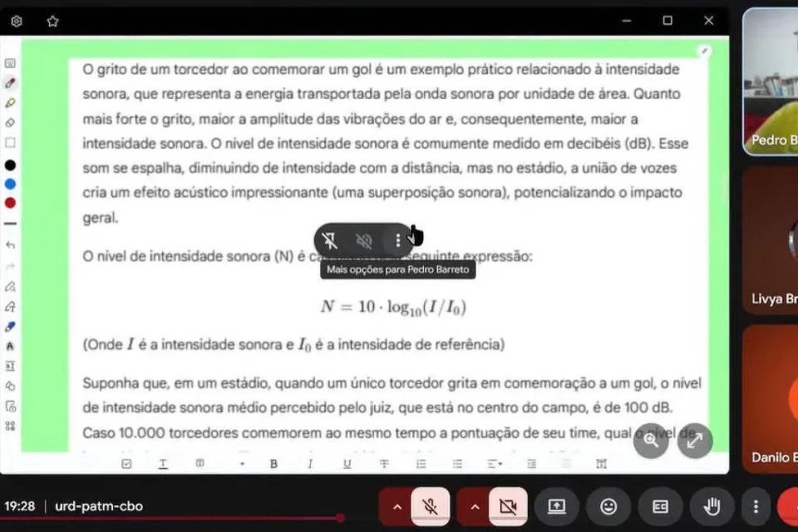The height and width of the screenshot is (532, 798).
Task: Select the eraser tool in sidebar
Action: [10, 122]
